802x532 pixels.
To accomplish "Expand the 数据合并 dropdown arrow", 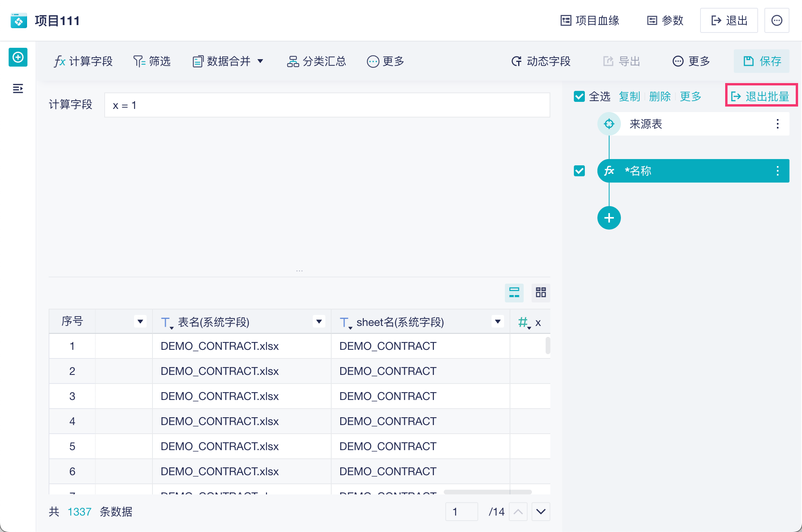I will (x=260, y=61).
